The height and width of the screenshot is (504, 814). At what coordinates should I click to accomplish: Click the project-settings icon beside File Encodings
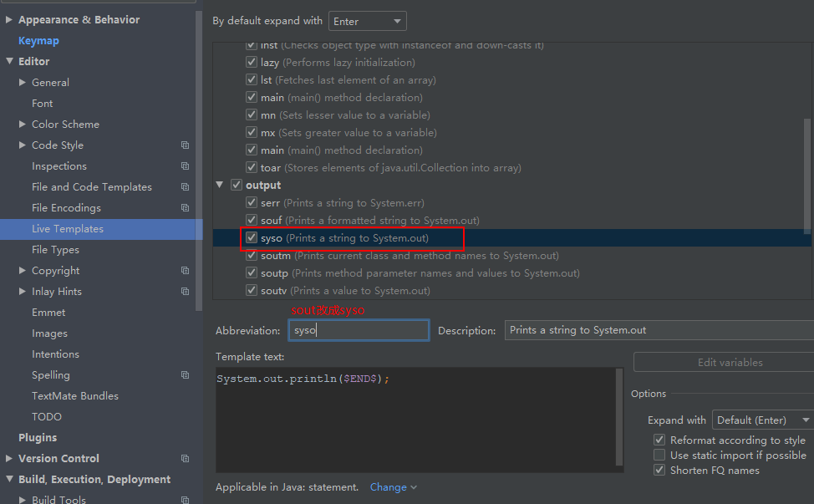[185, 207]
